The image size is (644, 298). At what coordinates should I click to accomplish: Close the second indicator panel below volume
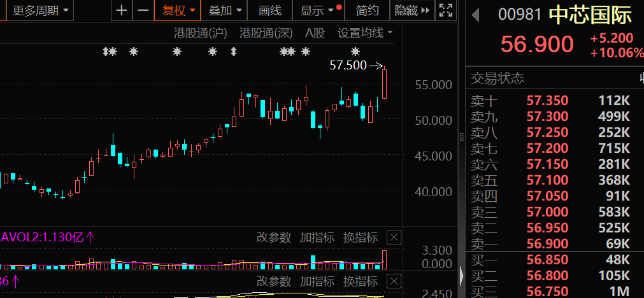(394, 281)
